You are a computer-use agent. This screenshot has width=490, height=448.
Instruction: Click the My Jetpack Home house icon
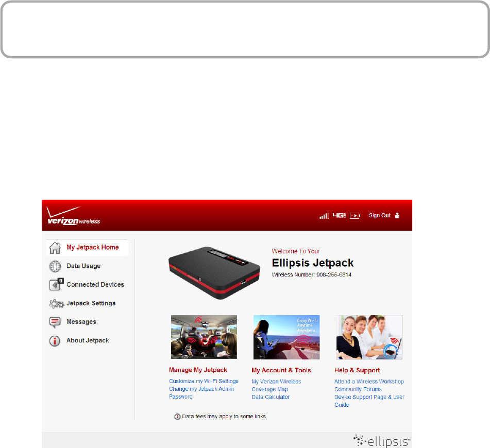pyautogui.click(x=55, y=248)
